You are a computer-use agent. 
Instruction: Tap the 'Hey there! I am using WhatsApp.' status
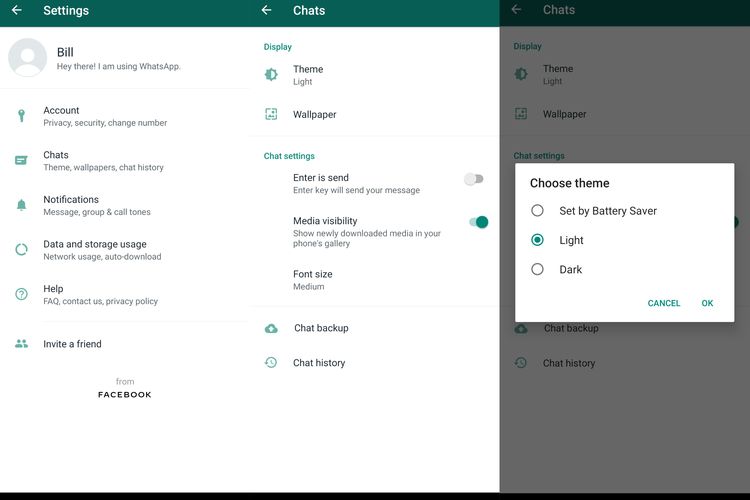click(x=119, y=67)
